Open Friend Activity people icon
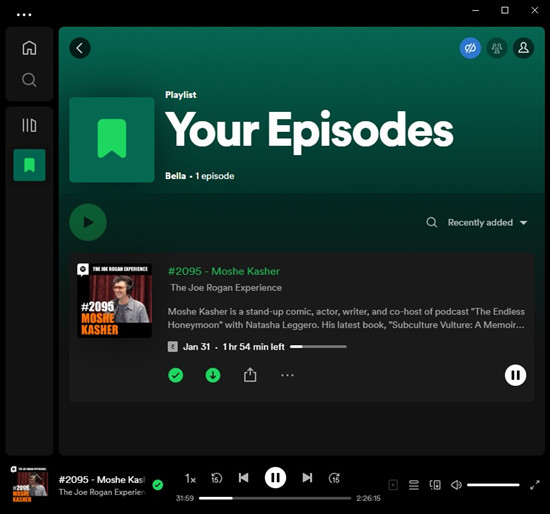550x514 pixels. coord(497,48)
